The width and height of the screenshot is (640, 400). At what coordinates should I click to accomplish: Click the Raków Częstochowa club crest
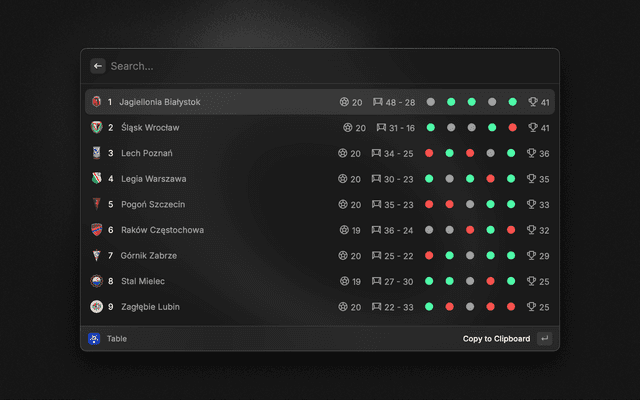click(96, 230)
